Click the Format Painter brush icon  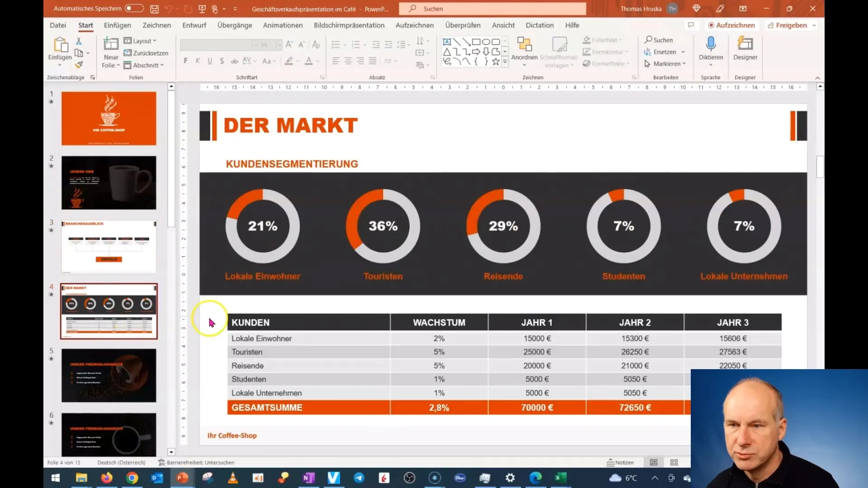click(x=79, y=65)
